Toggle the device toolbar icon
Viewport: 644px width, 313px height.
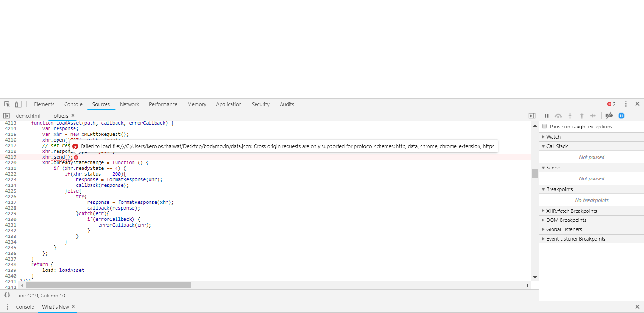pos(17,103)
